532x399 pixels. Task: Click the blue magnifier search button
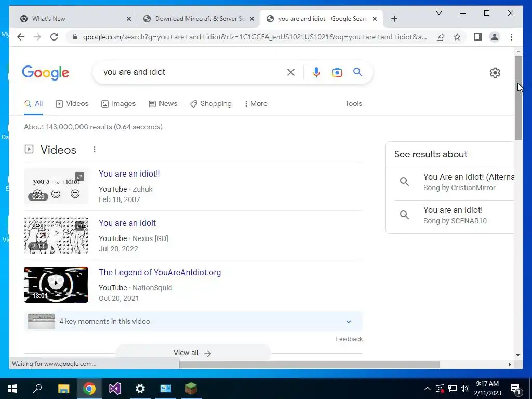[x=357, y=72]
